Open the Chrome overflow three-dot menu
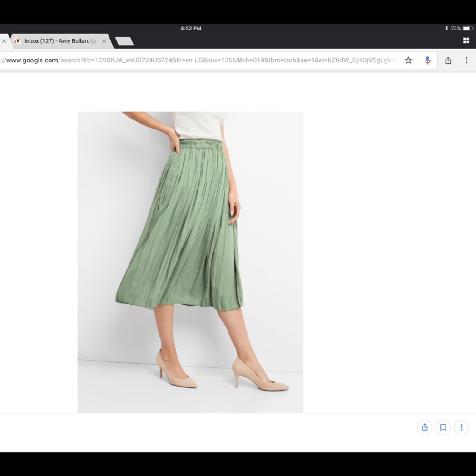The image size is (476, 476). (466, 60)
